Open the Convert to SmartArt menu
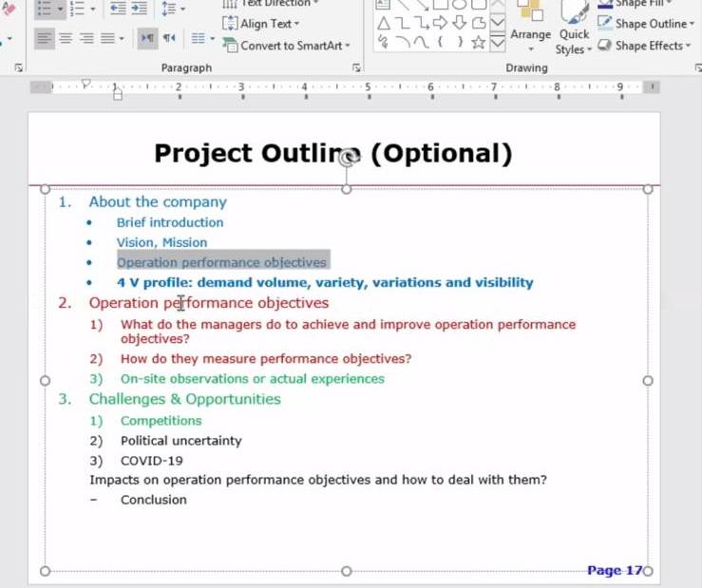The width and height of the screenshot is (702, 588). [x=286, y=46]
